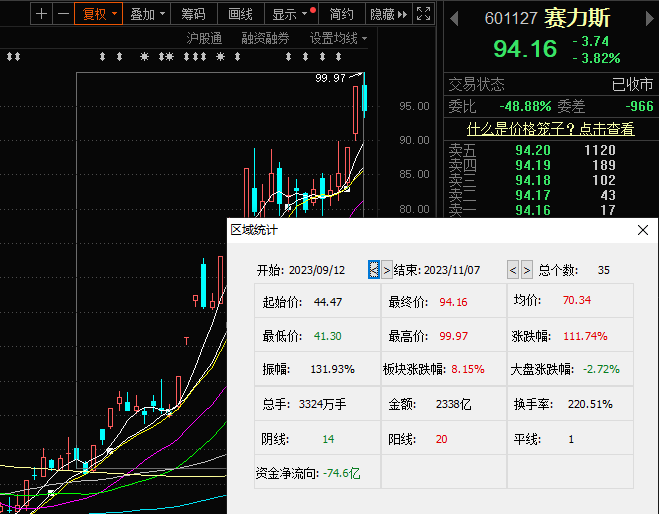Move start date back with < arrow
The image size is (659, 514).
(x=373, y=270)
